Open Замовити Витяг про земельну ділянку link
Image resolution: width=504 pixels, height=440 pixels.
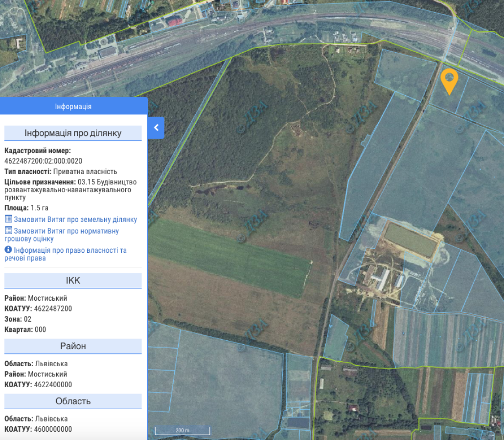[75, 220]
